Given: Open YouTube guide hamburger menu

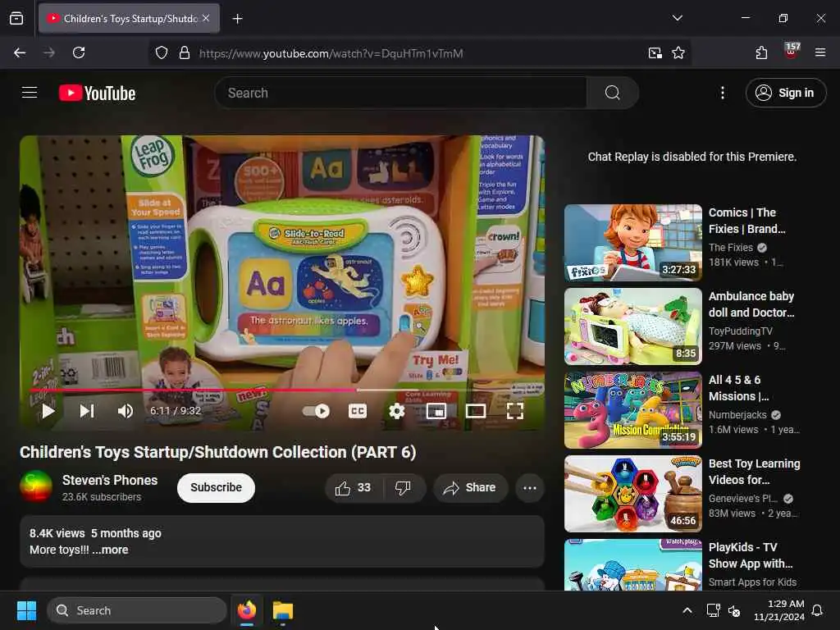Looking at the screenshot, I should coord(30,93).
